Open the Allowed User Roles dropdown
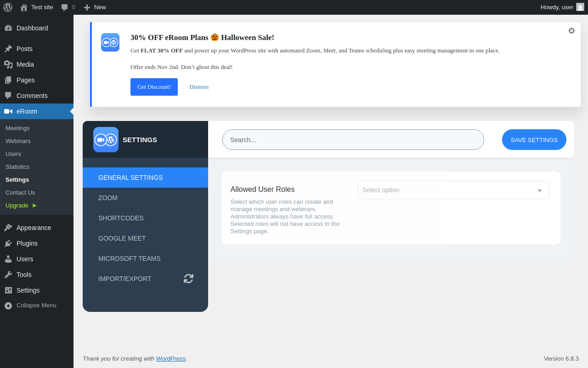This screenshot has height=368, width=588. tap(453, 190)
